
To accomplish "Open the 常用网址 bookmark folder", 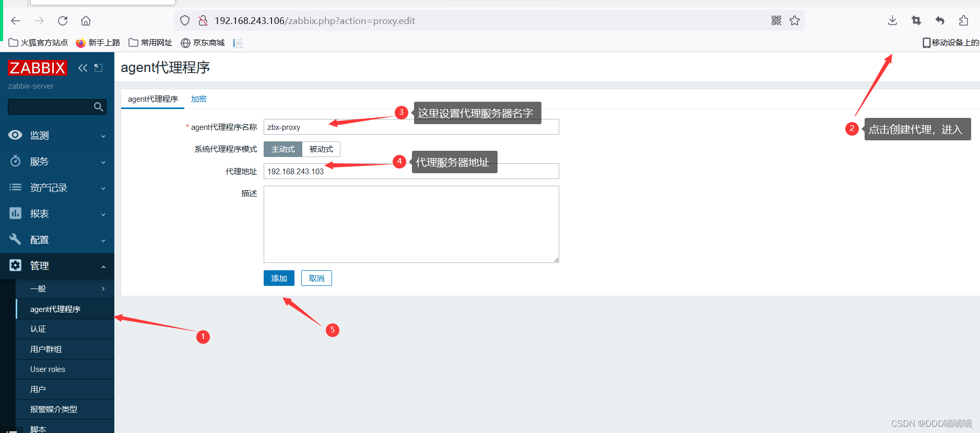I will (x=150, y=43).
